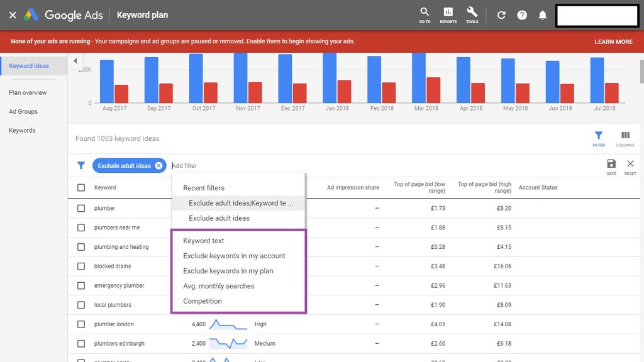This screenshot has width=644, height=362.
Task: Open Plan overview in the sidebar
Action: (28, 93)
